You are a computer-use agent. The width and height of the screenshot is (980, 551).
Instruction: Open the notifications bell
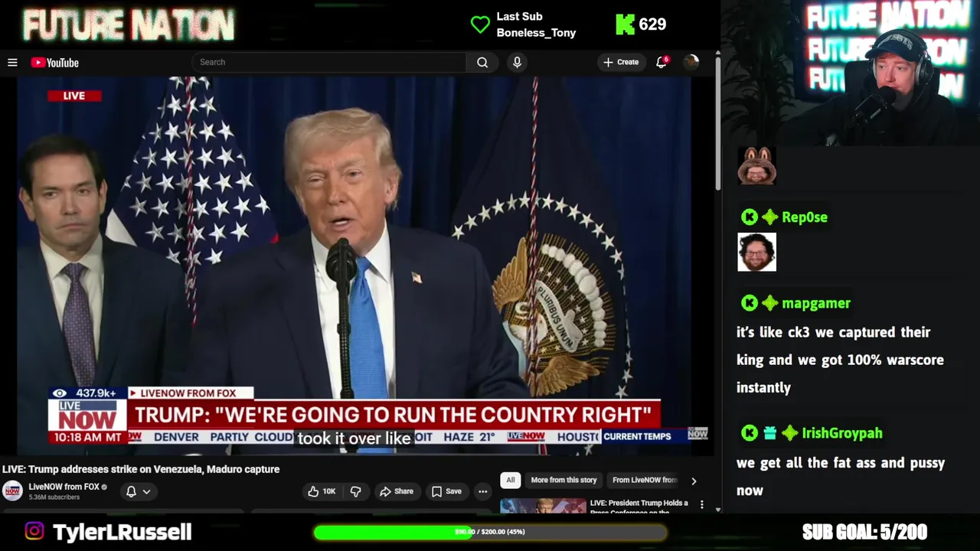point(661,62)
